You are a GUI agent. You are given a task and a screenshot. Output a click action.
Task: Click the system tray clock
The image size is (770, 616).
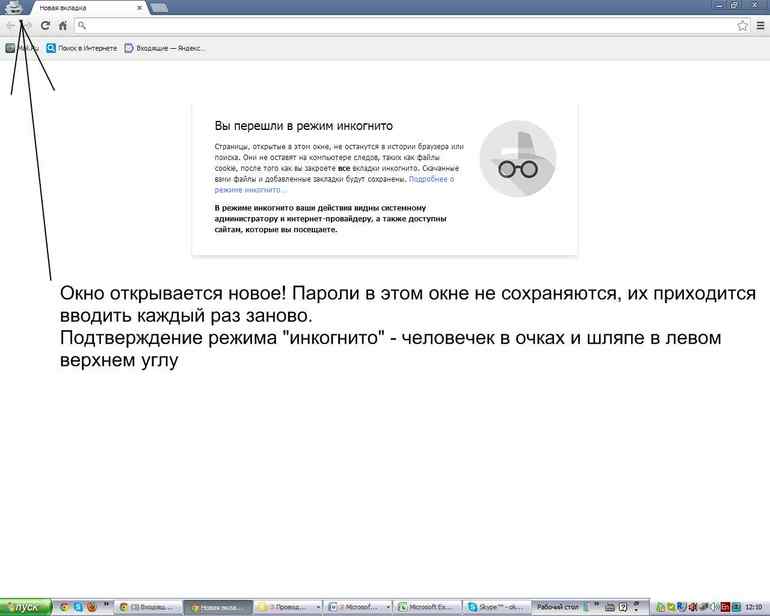click(x=751, y=607)
